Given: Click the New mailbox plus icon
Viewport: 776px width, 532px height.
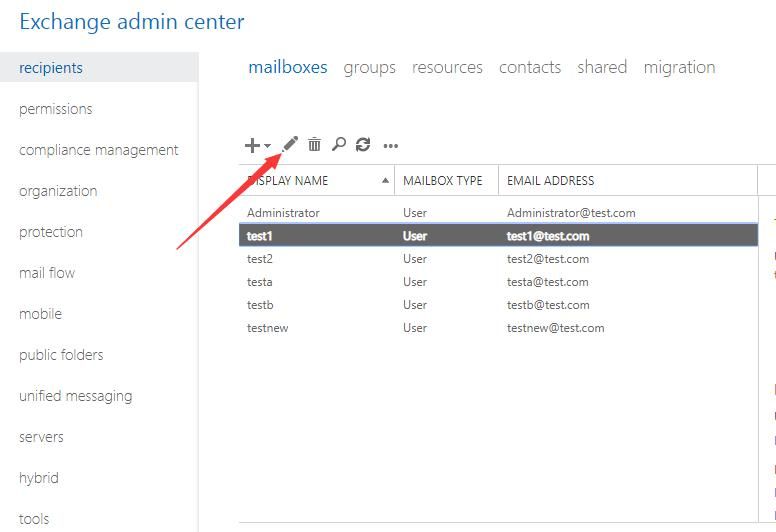Looking at the screenshot, I should (x=252, y=145).
